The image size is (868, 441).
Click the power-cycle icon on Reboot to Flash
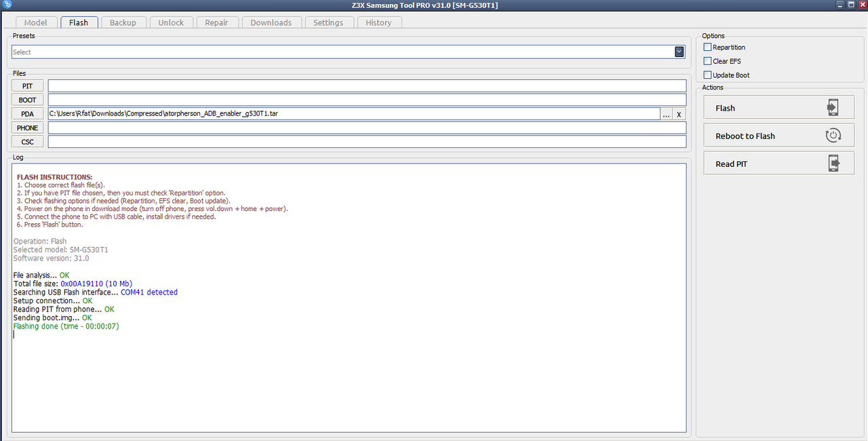pyautogui.click(x=833, y=136)
